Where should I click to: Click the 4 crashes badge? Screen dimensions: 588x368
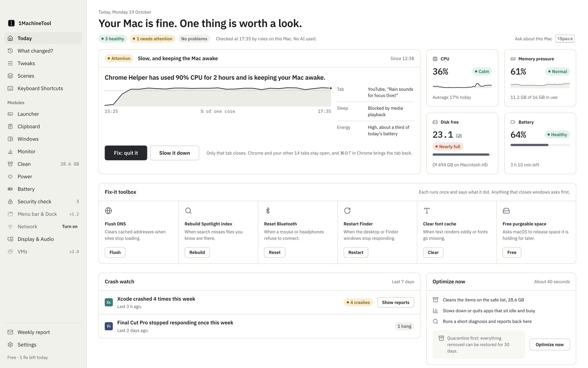click(358, 302)
